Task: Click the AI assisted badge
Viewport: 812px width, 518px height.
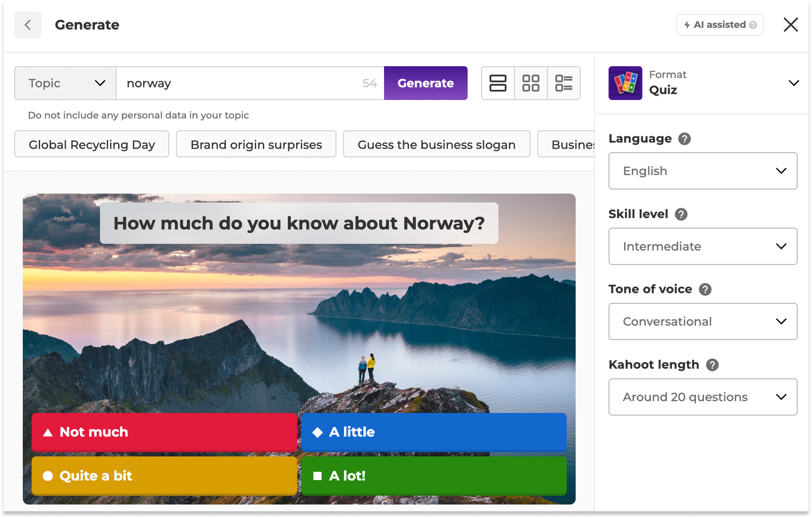Action: [x=719, y=25]
